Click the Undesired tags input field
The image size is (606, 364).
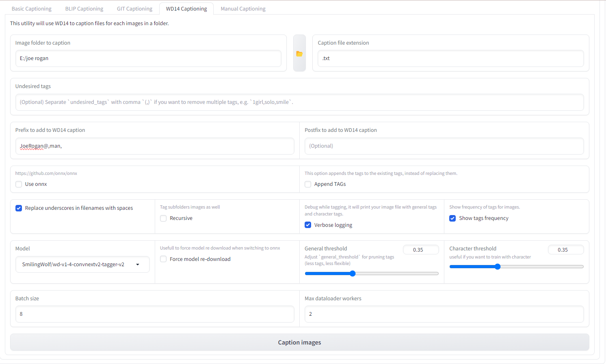point(300,102)
